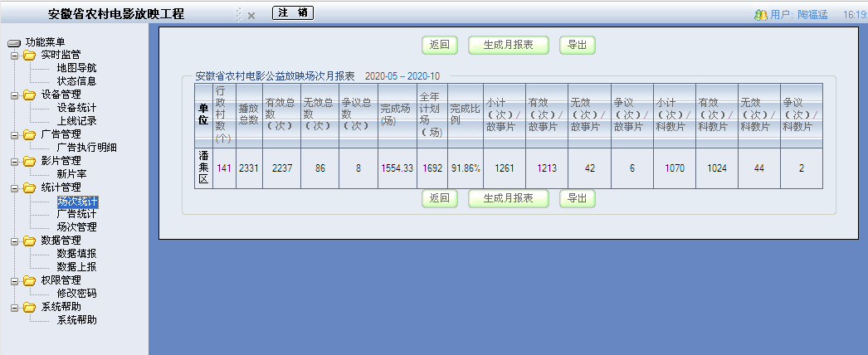The image size is (868, 355).
Task: Click the top 生成月报表 button
Action: [509, 46]
